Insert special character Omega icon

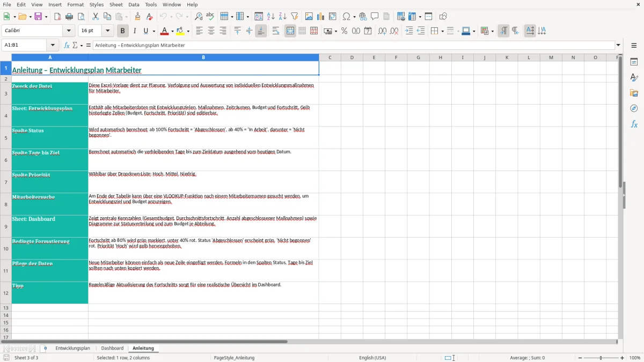346,17
